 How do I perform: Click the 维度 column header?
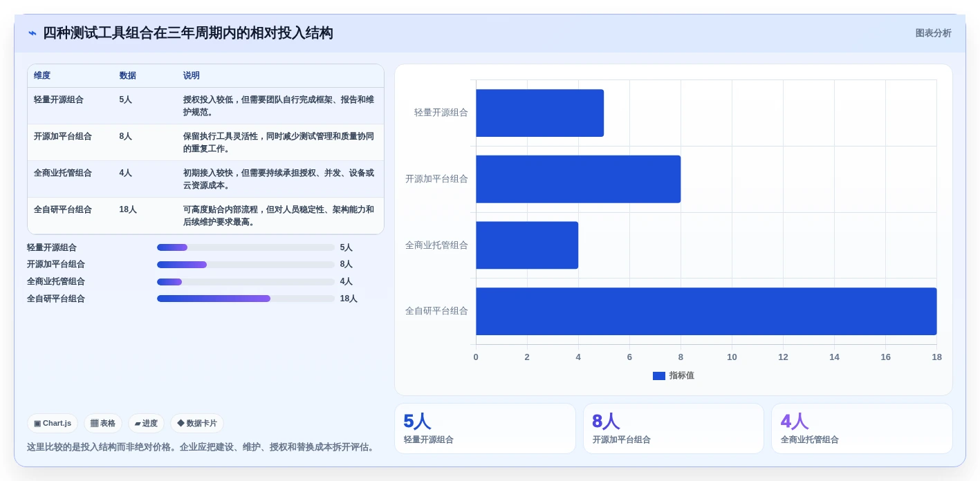(42, 76)
